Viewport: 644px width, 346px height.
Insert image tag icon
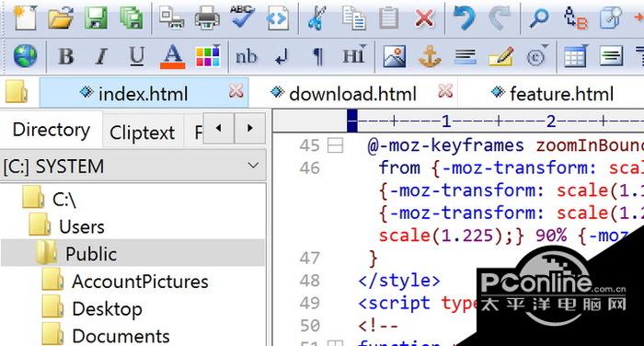pyautogui.click(x=395, y=56)
